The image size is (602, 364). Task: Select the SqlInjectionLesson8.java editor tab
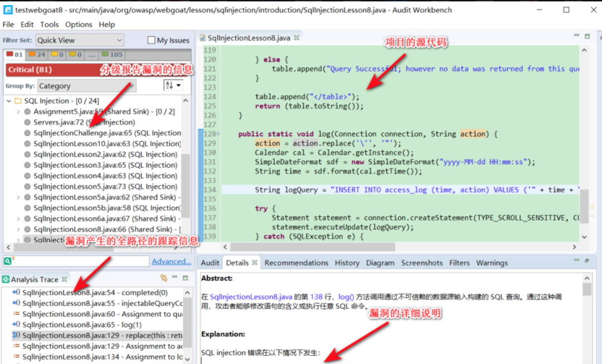pyautogui.click(x=249, y=38)
